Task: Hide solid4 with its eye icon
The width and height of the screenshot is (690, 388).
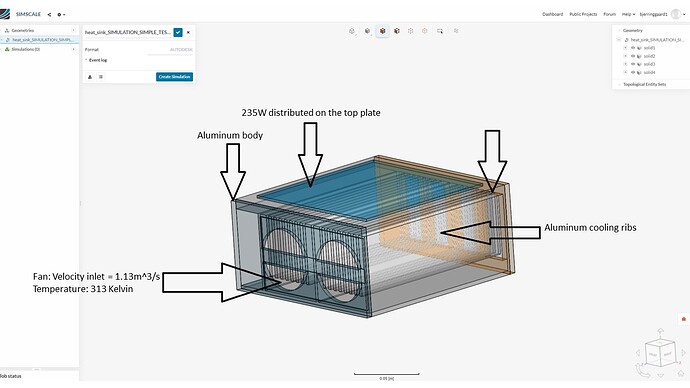Action: click(633, 72)
